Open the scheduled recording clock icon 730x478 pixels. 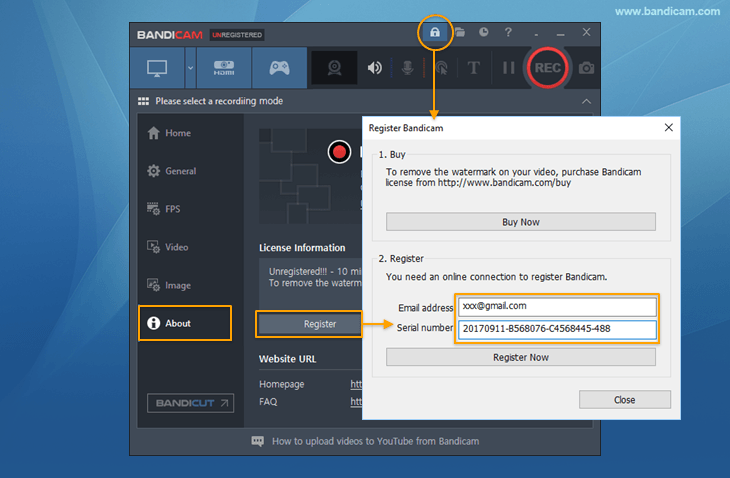484,32
